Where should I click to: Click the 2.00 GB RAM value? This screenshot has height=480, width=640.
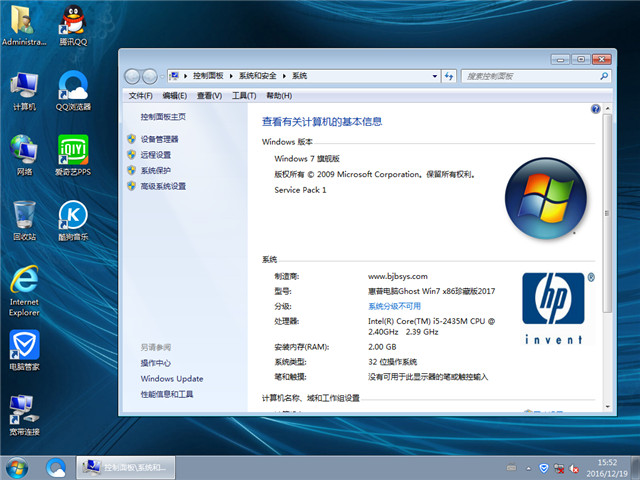click(382, 347)
